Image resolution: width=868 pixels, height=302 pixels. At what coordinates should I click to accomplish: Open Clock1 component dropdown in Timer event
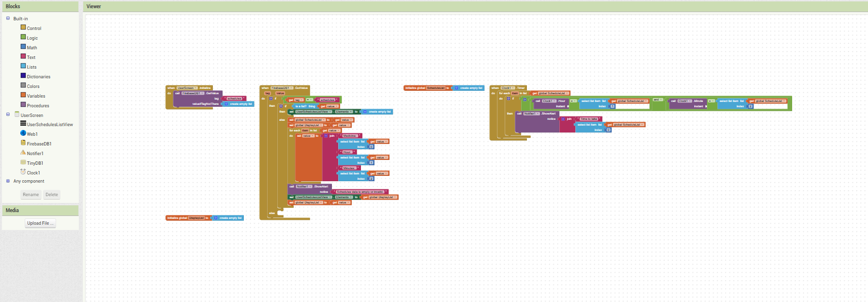pyautogui.click(x=508, y=88)
